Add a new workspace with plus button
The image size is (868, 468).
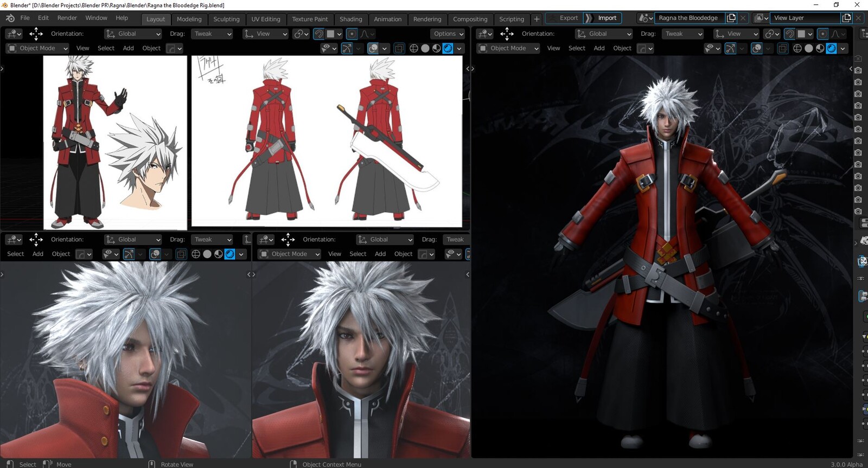click(537, 19)
